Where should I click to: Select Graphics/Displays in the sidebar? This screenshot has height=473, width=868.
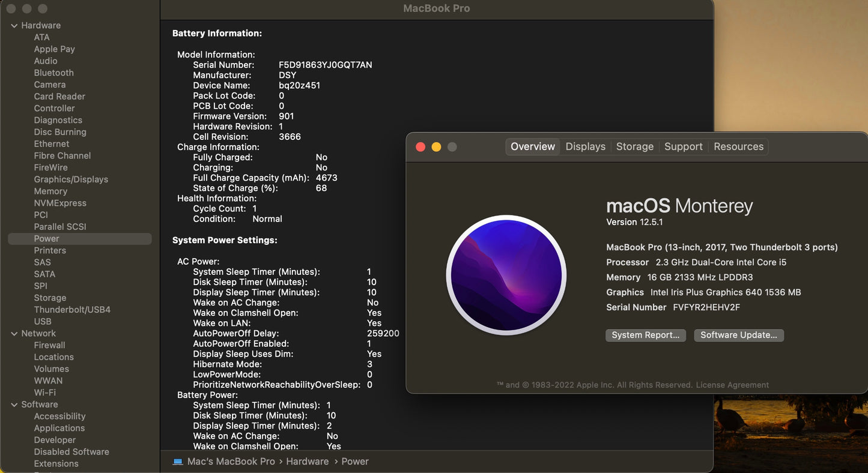71,179
